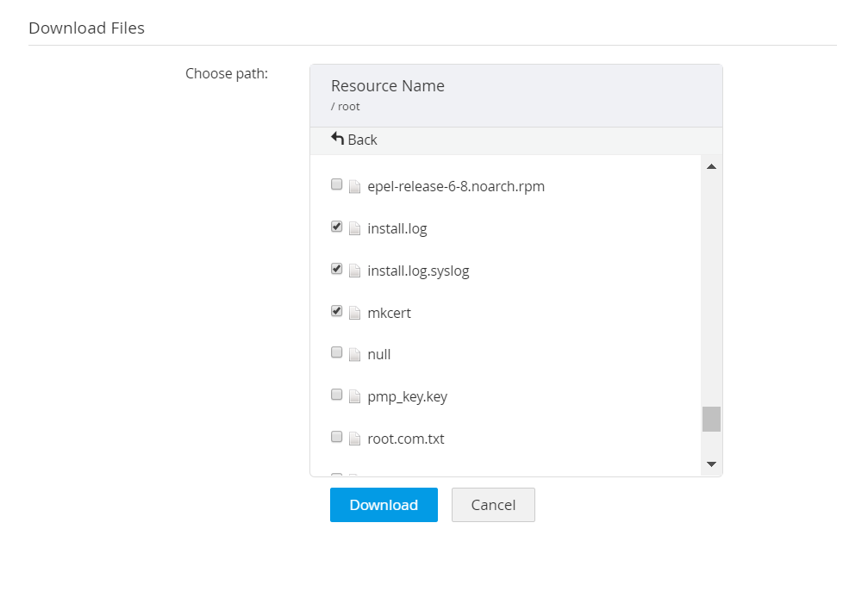Screen dimensions: 868x610
Task: Tick the null file checkbox
Action: coord(337,352)
